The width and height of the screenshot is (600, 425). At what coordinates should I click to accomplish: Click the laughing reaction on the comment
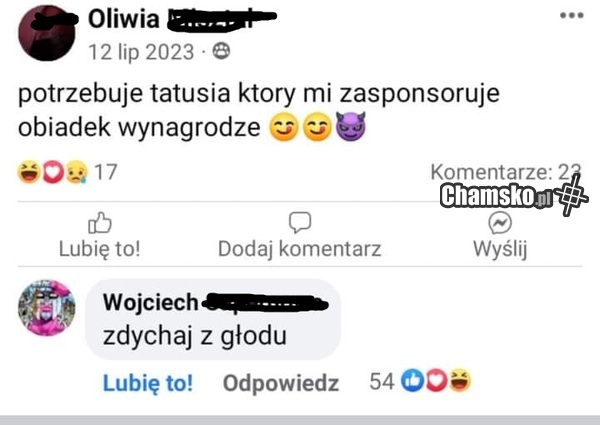click(x=460, y=381)
